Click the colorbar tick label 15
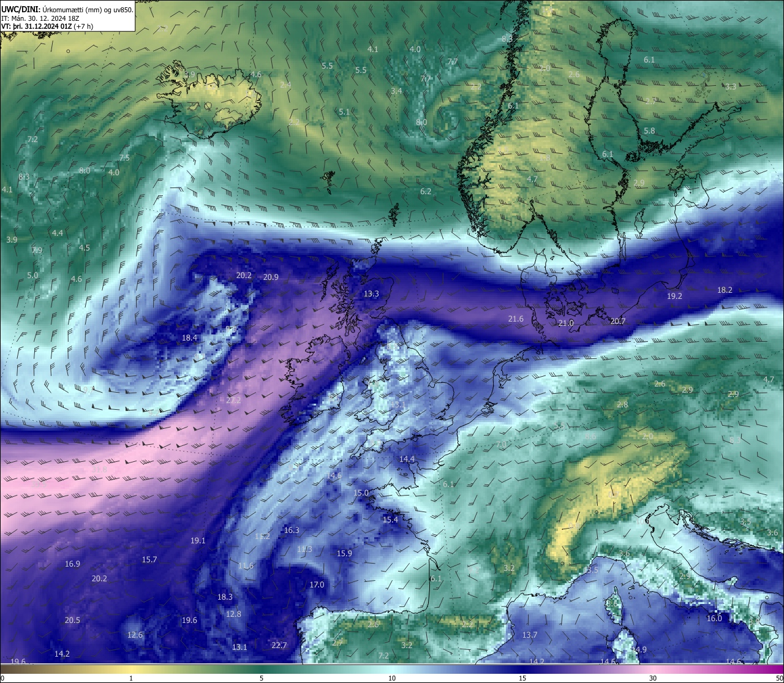784x683 pixels. tap(522, 678)
